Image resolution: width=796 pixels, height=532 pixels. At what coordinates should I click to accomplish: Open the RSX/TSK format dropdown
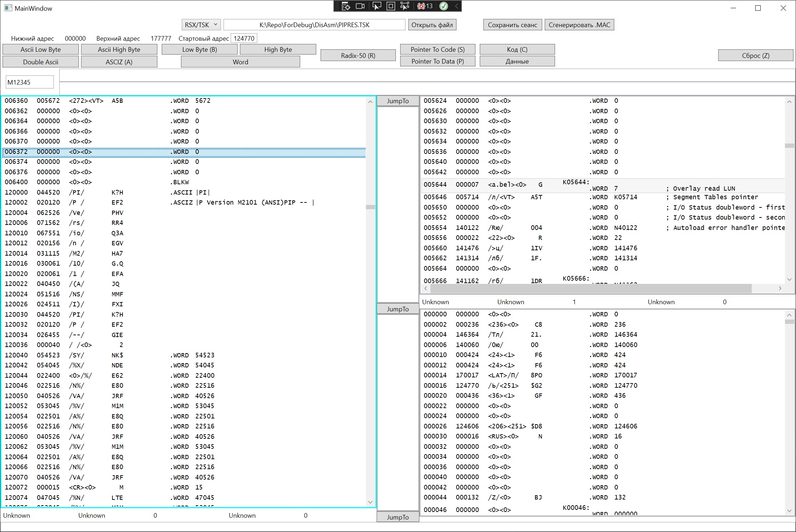tap(201, 25)
